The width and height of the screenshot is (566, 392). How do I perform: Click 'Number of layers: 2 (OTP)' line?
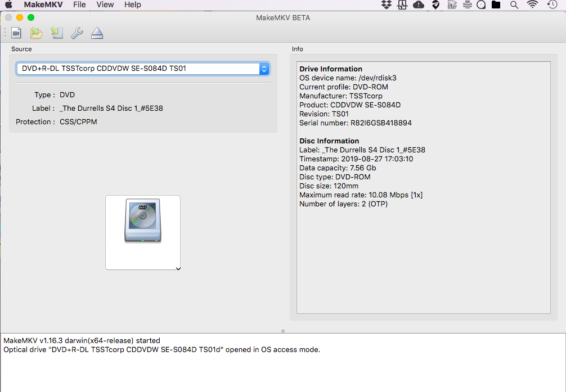click(344, 204)
